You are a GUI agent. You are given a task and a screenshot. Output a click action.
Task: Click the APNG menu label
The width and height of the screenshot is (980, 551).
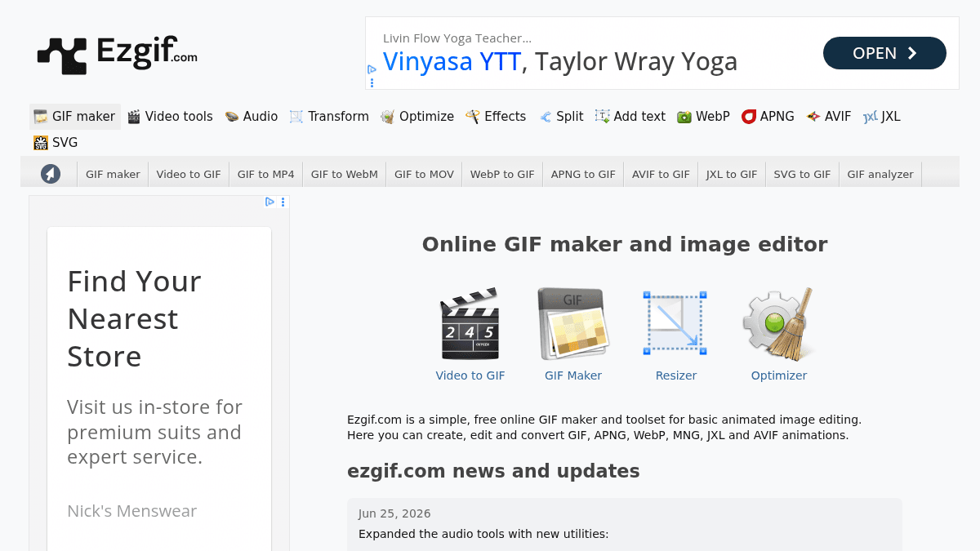click(777, 117)
